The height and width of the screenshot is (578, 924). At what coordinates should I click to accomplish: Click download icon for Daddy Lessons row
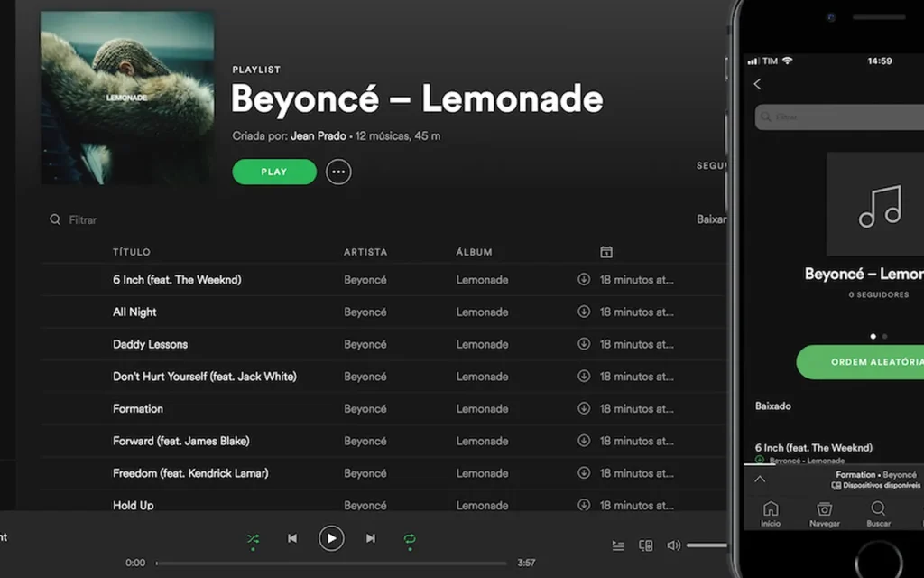[x=584, y=343]
